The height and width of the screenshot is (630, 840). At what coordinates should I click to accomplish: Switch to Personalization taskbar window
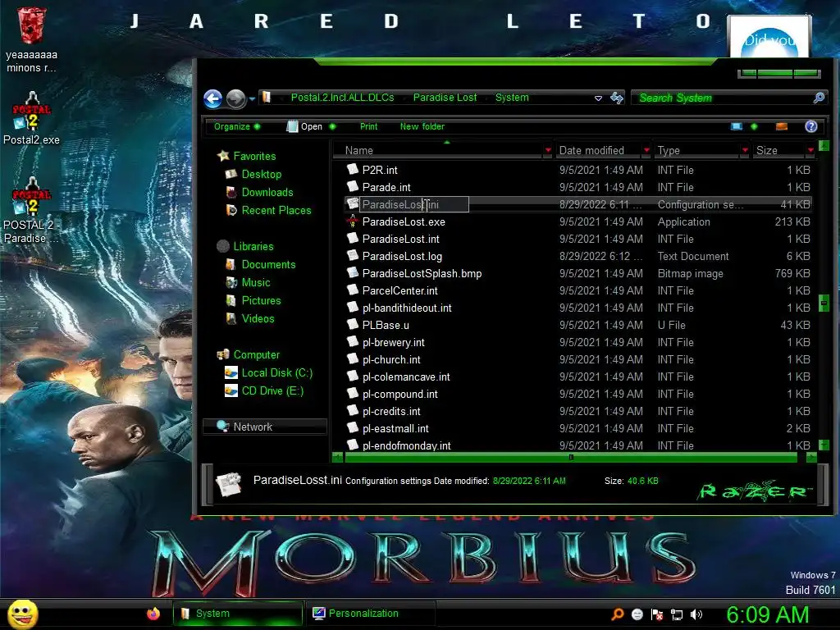(x=369, y=614)
